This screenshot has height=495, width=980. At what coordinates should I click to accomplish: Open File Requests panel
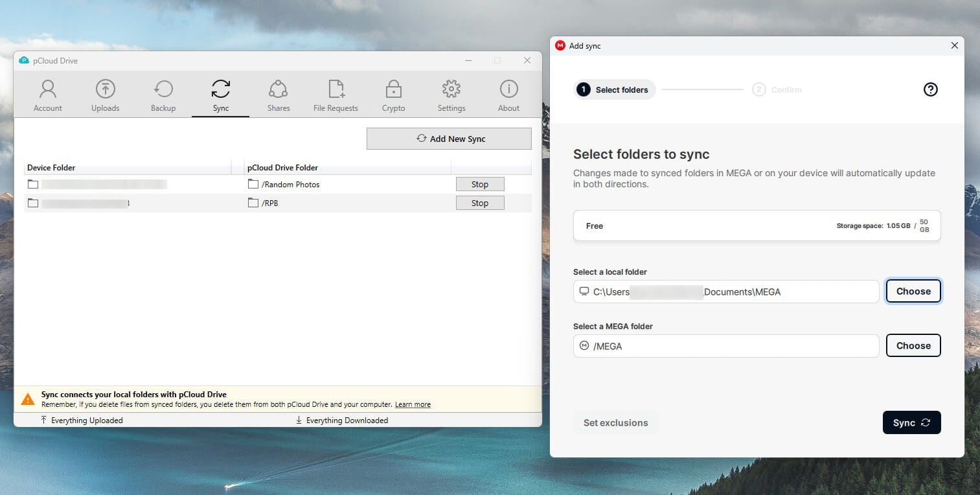pos(336,96)
